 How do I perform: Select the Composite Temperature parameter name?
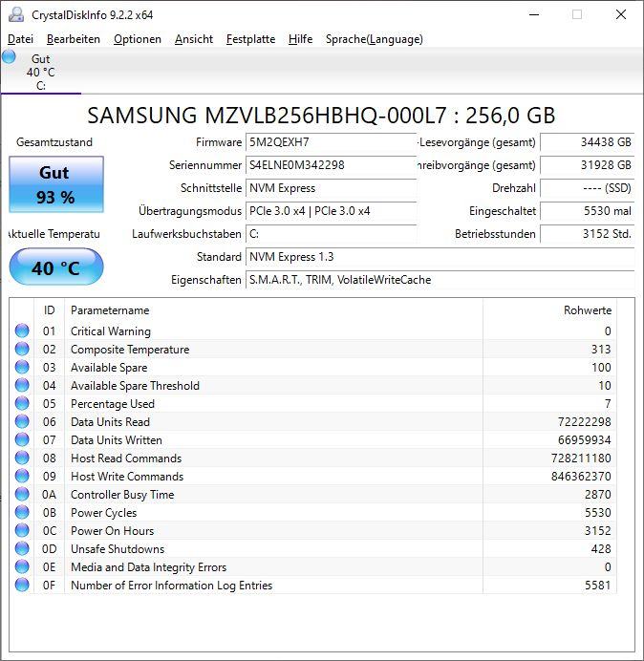tap(130, 350)
